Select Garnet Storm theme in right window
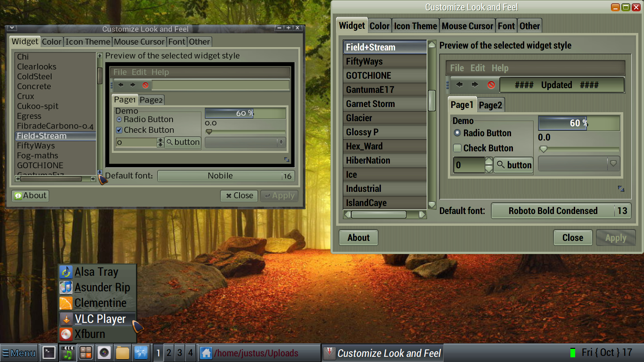644x362 pixels. 385,104
